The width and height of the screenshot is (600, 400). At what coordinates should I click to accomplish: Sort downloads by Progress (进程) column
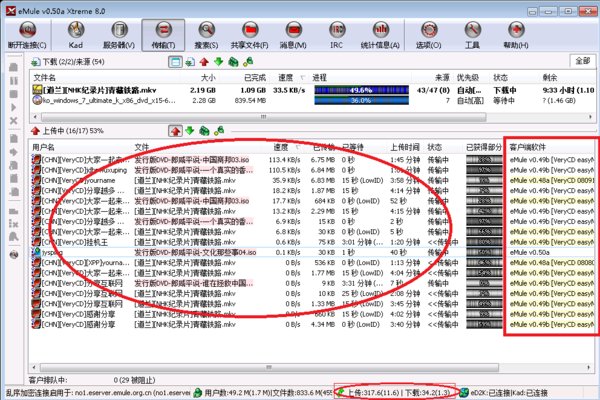point(320,78)
